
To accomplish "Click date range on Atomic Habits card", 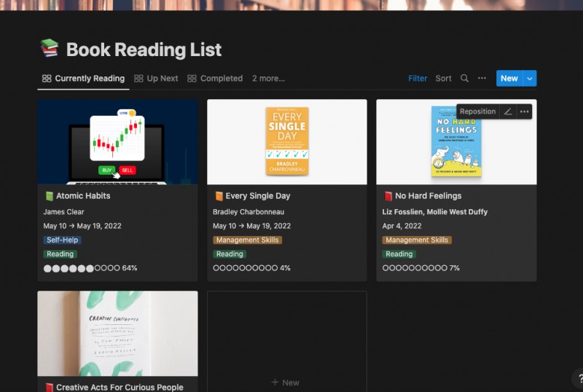I will click(82, 226).
